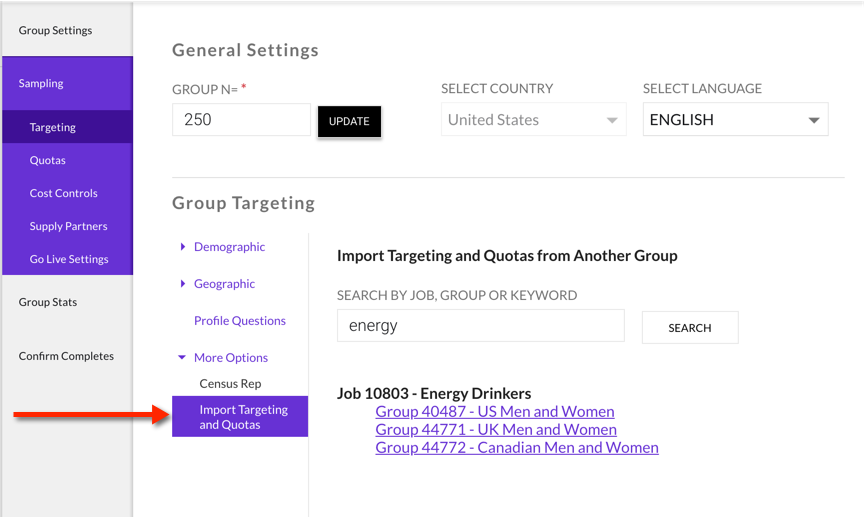Open Cost Controls page
865x517 pixels.
coord(64,193)
